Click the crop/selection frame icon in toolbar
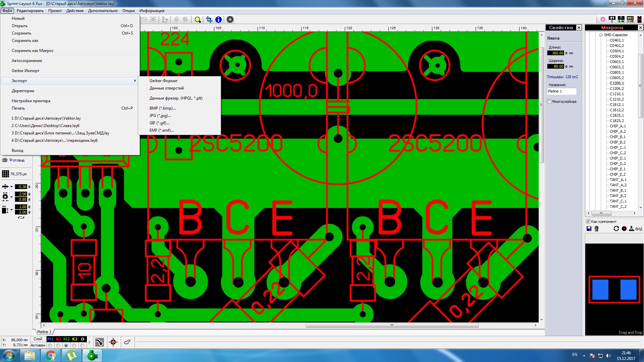The image size is (644, 362). (x=209, y=19)
